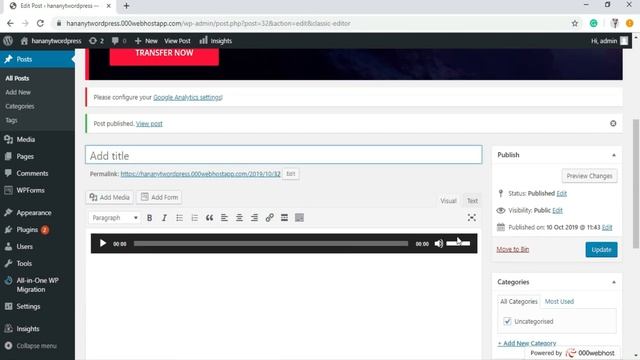Toggle italic formatting in editor toolbar
The height and width of the screenshot is (360, 640).
pos(164,218)
